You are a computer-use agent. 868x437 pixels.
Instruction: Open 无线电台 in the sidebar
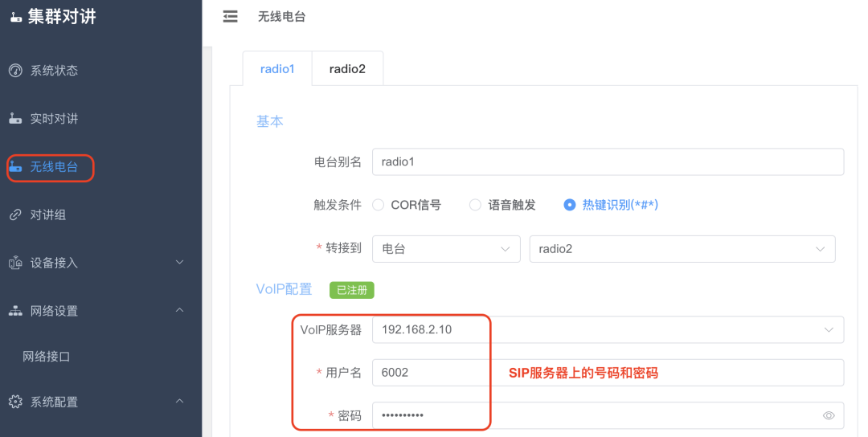pyautogui.click(x=54, y=166)
